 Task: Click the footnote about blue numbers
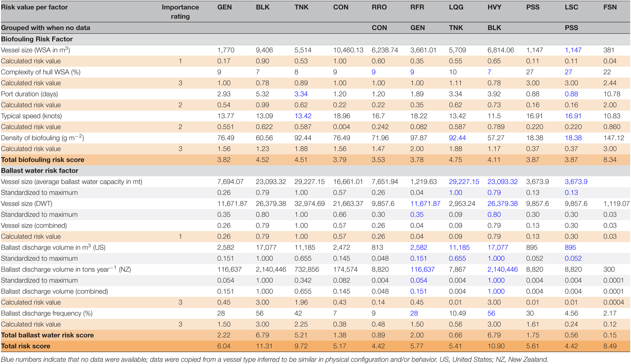[x=275, y=359]
